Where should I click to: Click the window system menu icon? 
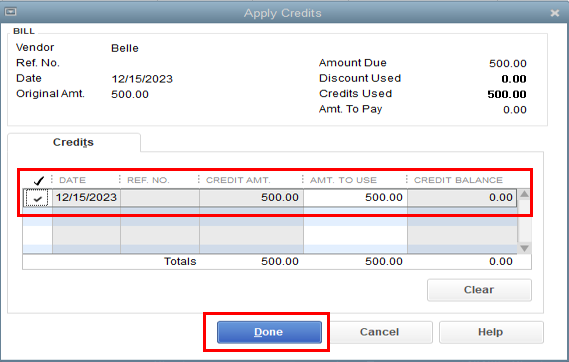(x=11, y=12)
